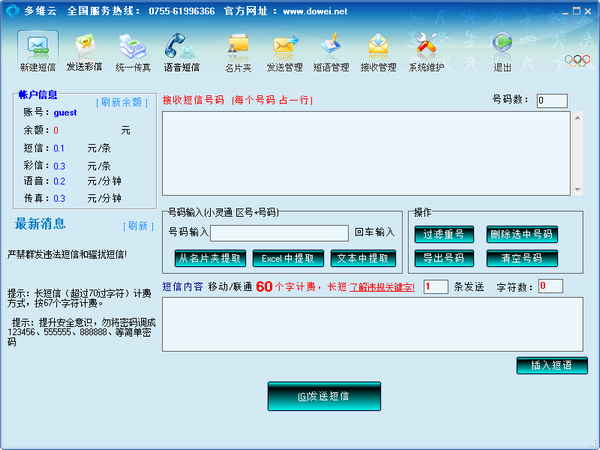Click the 发送管理 (Send management) icon

284,51
